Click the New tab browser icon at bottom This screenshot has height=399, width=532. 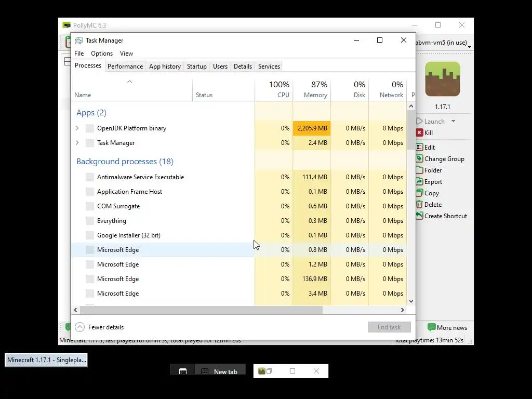coord(205,371)
